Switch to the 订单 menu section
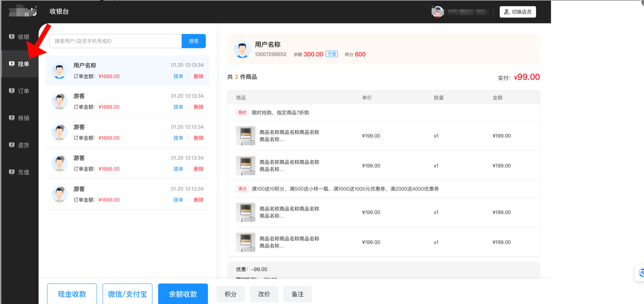Image resolution: width=644 pixels, height=304 pixels. tap(23, 91)
